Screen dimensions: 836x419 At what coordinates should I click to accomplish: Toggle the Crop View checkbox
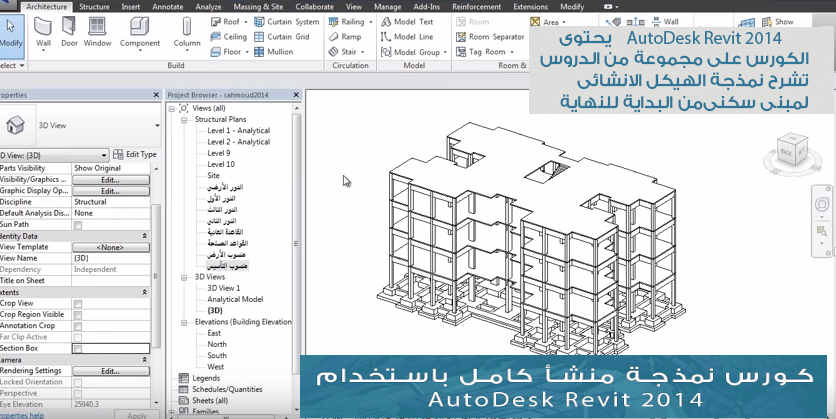click(x=78, y=304)
